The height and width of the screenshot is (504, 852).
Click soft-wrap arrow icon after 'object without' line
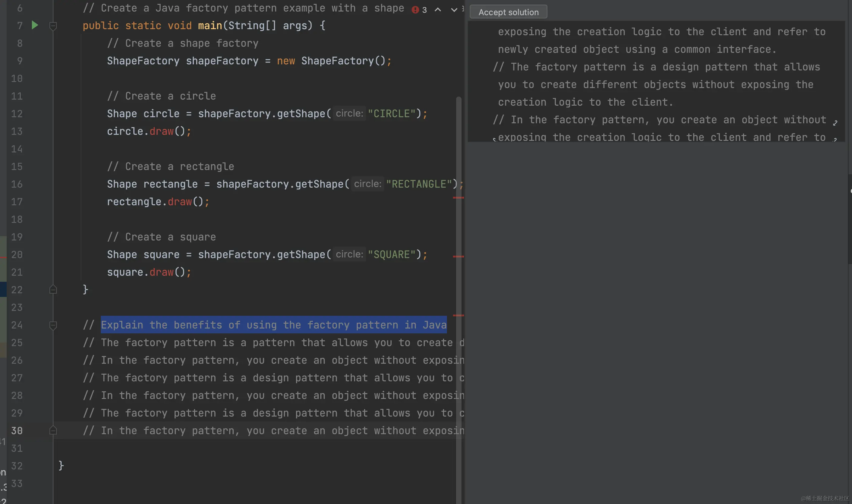[835, 123]
